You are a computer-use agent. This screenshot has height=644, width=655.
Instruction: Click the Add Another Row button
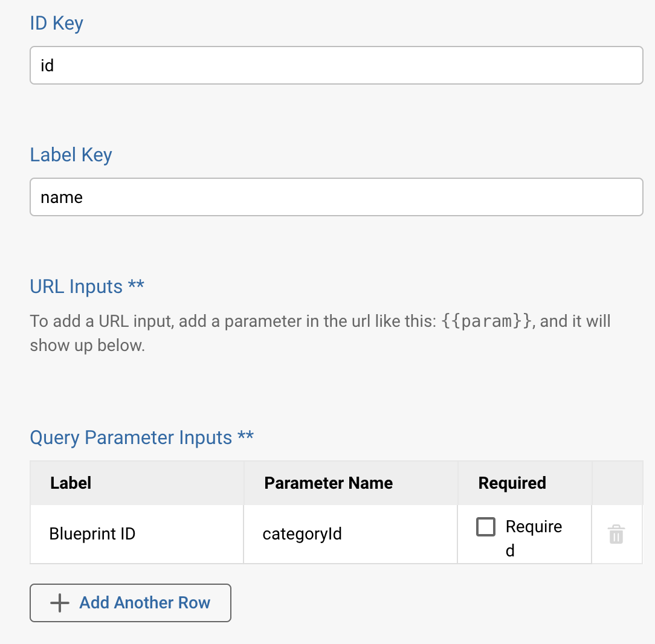point(130,603)
